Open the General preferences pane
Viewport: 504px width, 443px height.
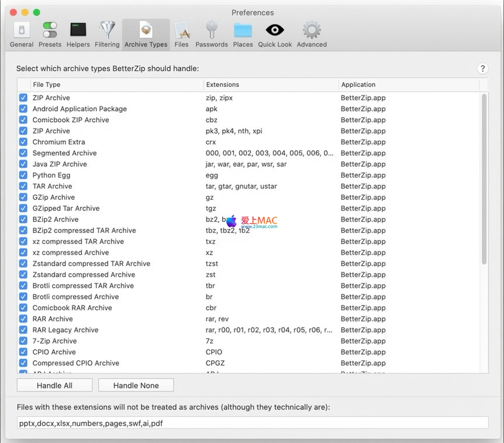[x=22, y=35]
